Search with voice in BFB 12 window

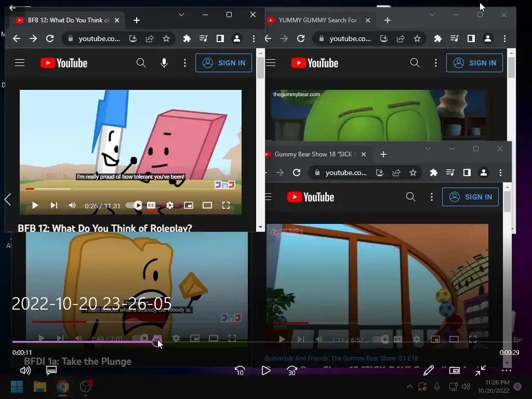point(164,63)
